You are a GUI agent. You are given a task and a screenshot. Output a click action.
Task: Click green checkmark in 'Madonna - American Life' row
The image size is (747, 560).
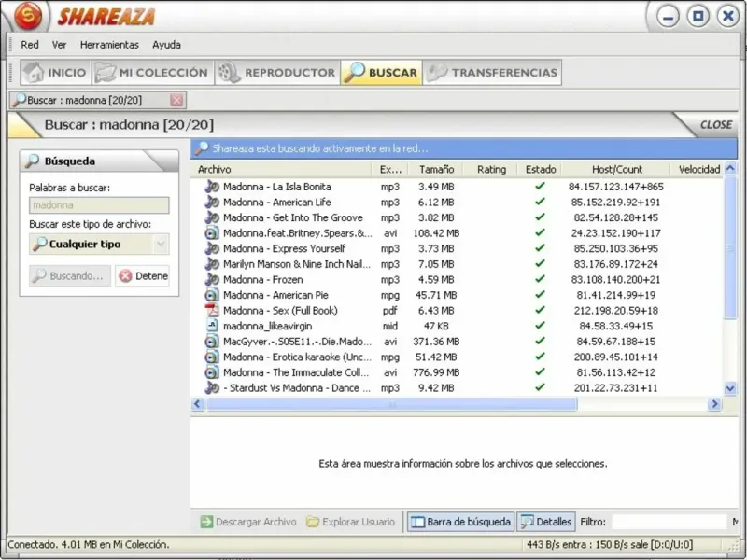point(540,202)
